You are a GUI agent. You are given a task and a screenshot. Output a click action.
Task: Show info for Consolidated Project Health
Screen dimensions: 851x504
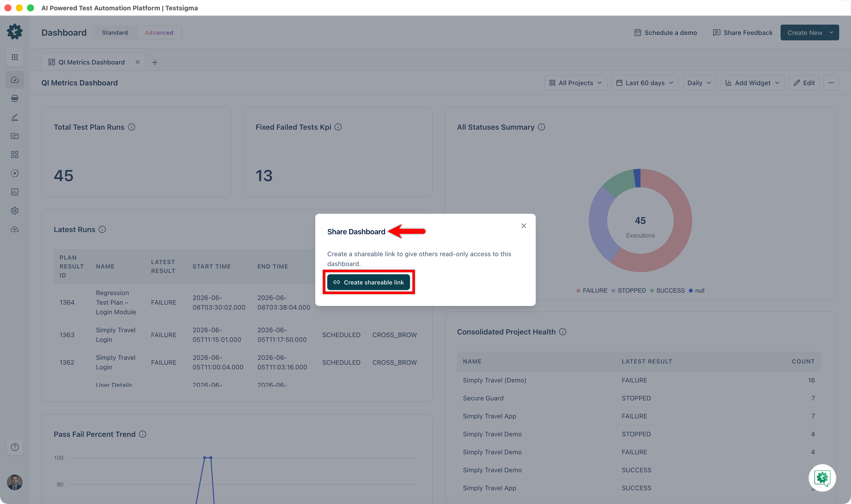563,332
